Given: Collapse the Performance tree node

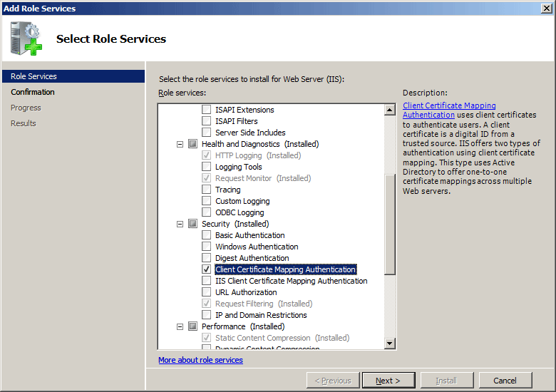Looking at the screenshot, I should tap(180, 326).
